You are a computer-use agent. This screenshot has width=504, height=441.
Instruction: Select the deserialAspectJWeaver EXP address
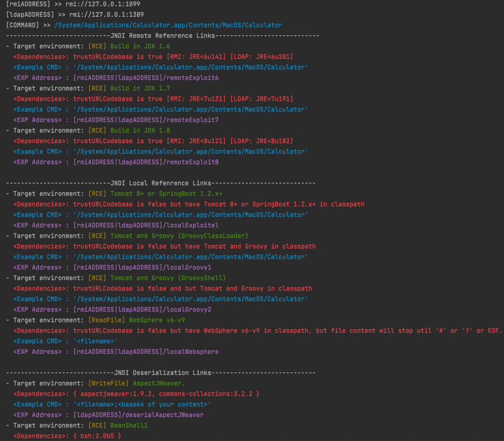click(108, 415)
